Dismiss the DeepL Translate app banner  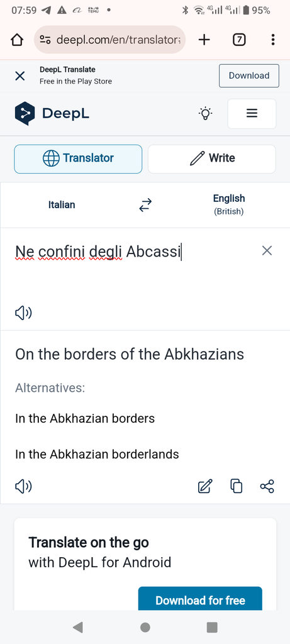coord(20,75)
